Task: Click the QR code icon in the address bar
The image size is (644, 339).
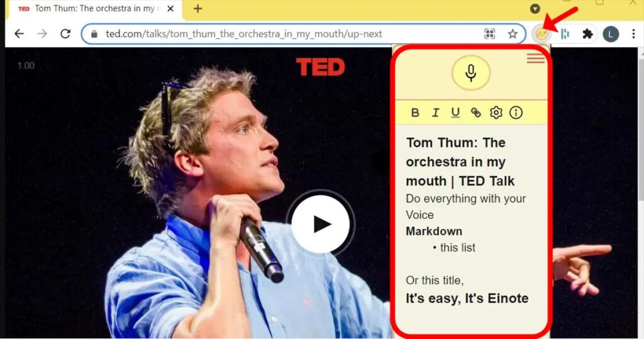Action: [x=489, y=34]
